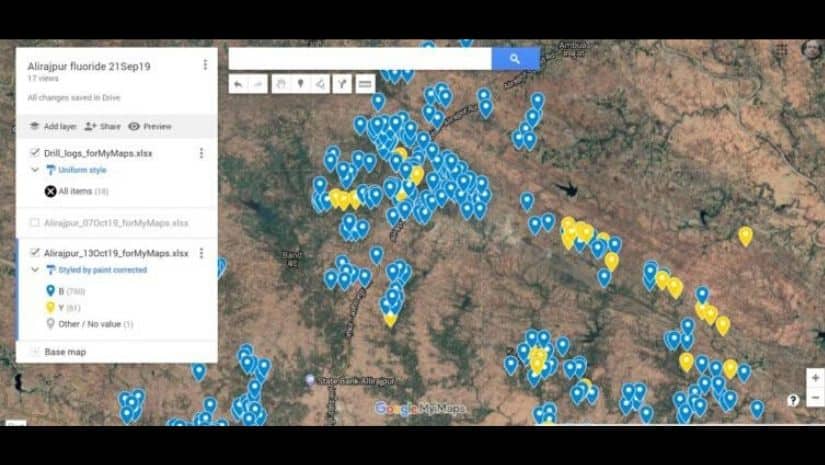Screen dimensions: 825x465
Task: Open Drill_logs layer options three-dot menu
Action: tap(201, 153)
